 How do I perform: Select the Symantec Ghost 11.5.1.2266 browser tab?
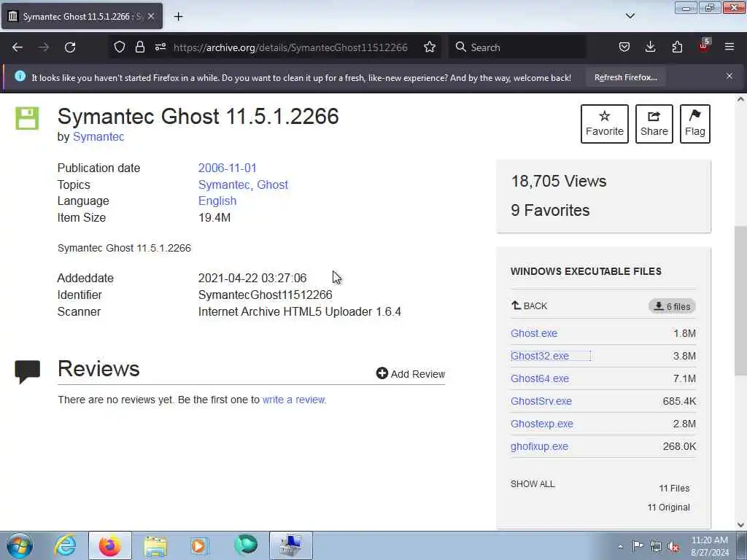pos(82,17)
